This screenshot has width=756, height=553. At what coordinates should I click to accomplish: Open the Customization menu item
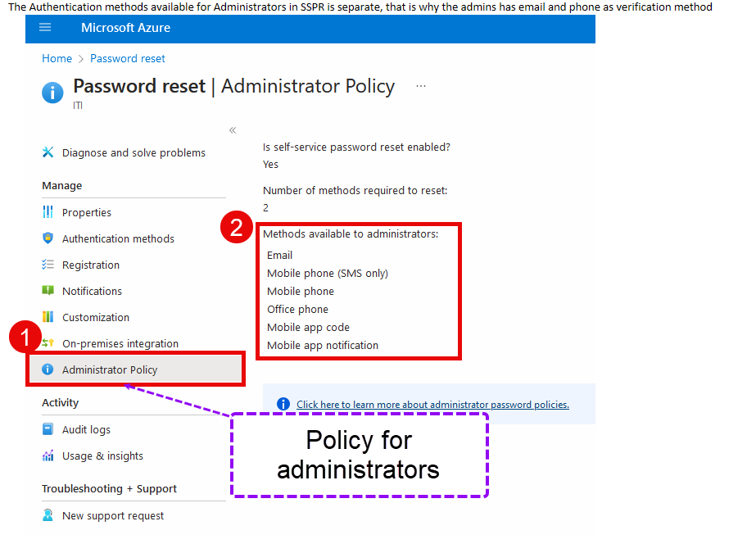pyautogui.click(x=96, y=317)
